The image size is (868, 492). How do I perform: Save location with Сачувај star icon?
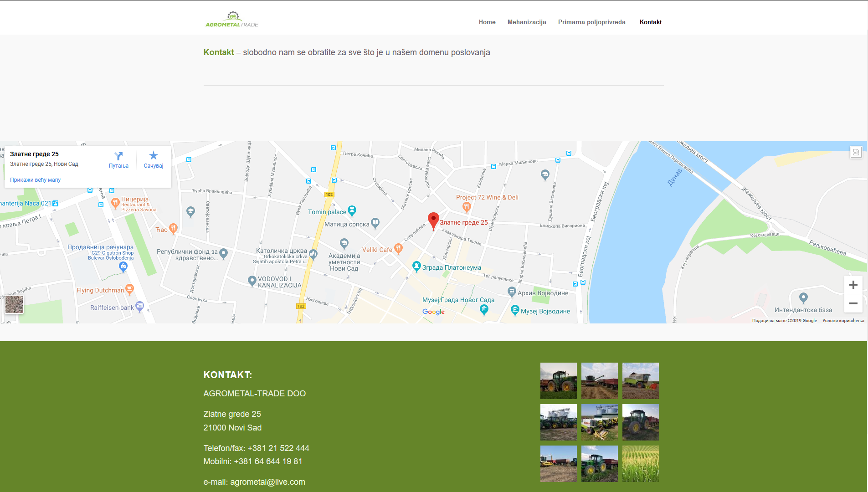[153, 156]
